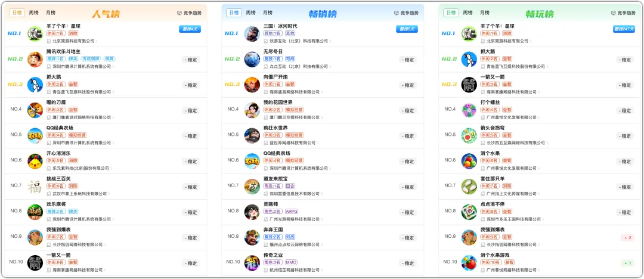This screenshot has height=279, width=644.
Task: Switch to 月榜 in 畅销榜
Action: pos(268,13)
